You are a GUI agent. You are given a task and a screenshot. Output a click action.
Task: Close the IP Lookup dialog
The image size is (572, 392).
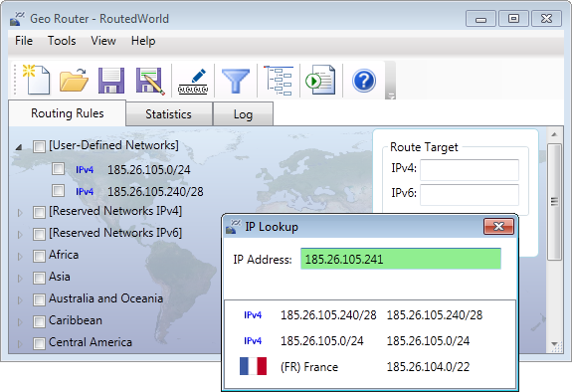tap(498, 226)
